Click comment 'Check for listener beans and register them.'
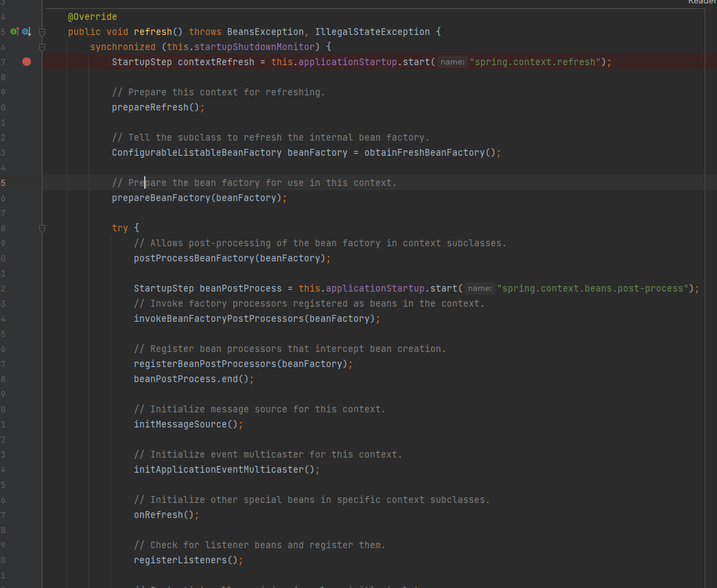 pyautogui.click(x=260, y=545)
